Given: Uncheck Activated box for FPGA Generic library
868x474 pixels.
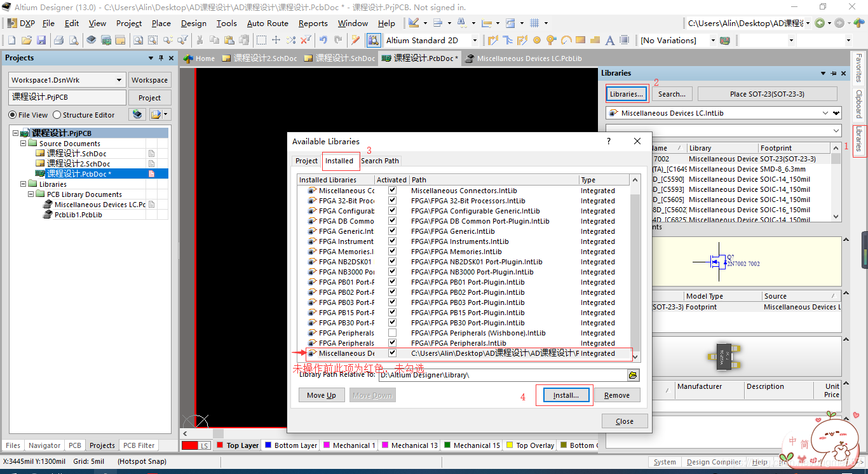Looking at the screenshot, I should coord(392,231).
